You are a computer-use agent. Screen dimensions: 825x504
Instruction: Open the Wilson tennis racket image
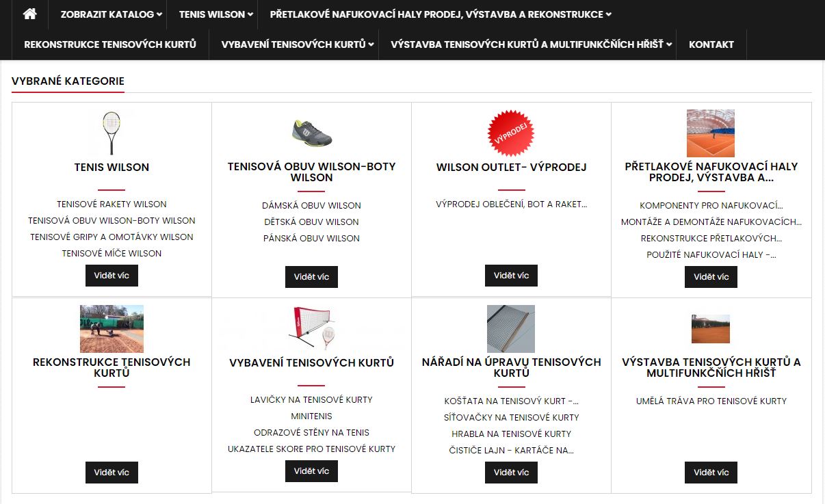click(x=112, y=133)
